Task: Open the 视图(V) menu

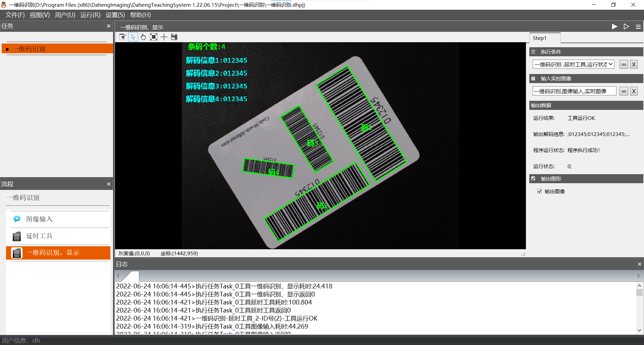Action: pyautogui.click(x=40, y=15)
